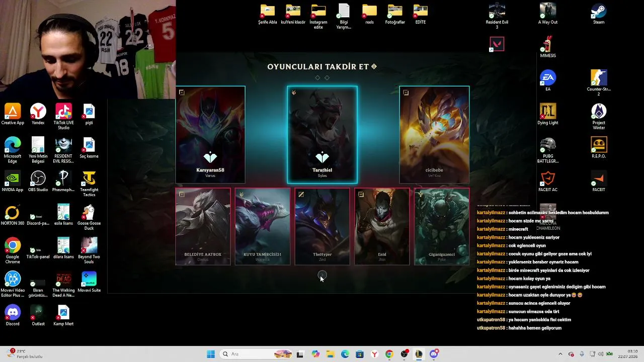Pick the BELEDİYE AATROX enemy card

pyautogui.click(x=203, y=226)
